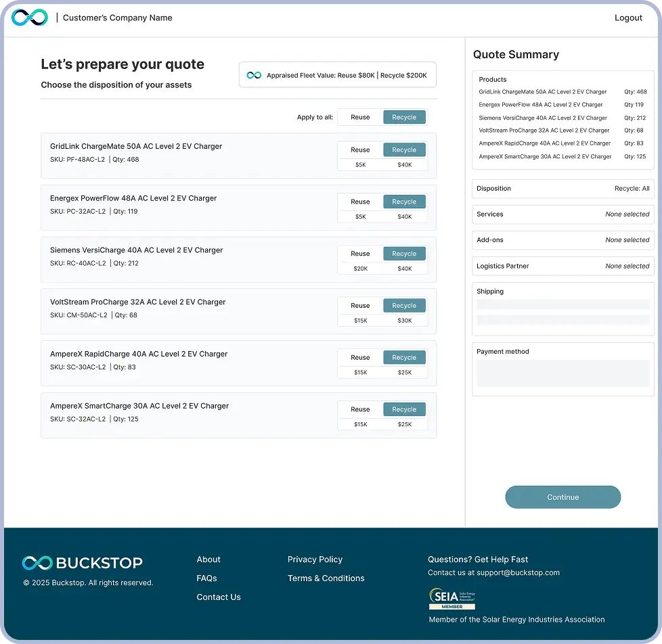Apply Reuse to all assets
The width and height of the screenshot is (662, 644).
pyautogui.click(x=360, y=117)
